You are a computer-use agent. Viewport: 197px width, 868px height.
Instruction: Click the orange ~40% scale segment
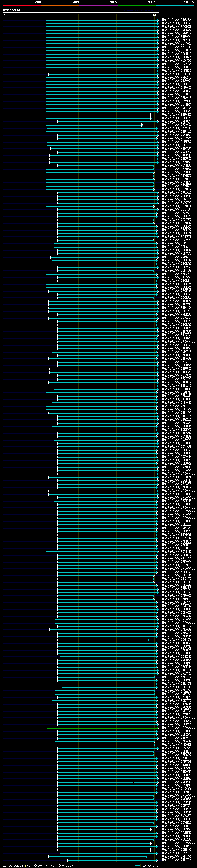pyautogui.click(x=60, y=6)
